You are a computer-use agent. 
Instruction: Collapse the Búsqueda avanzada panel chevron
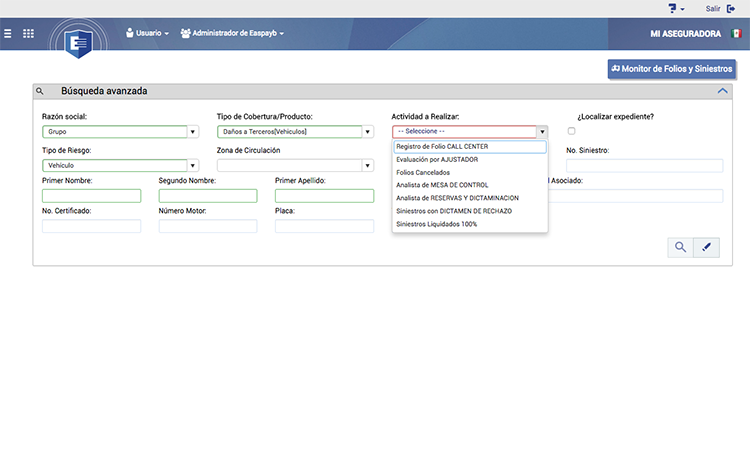723,91
